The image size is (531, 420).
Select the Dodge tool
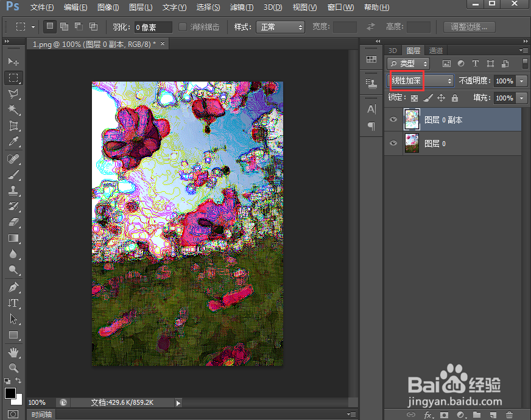click(13, 270)
